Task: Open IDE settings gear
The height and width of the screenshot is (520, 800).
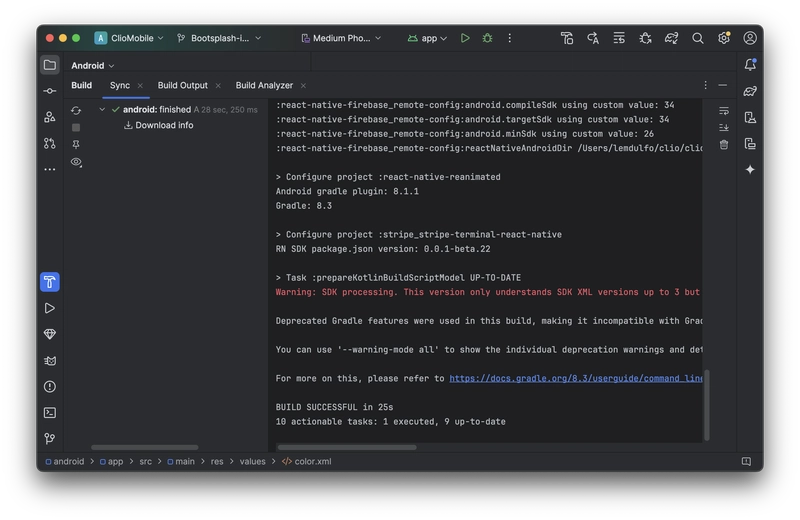Action: 723,38
